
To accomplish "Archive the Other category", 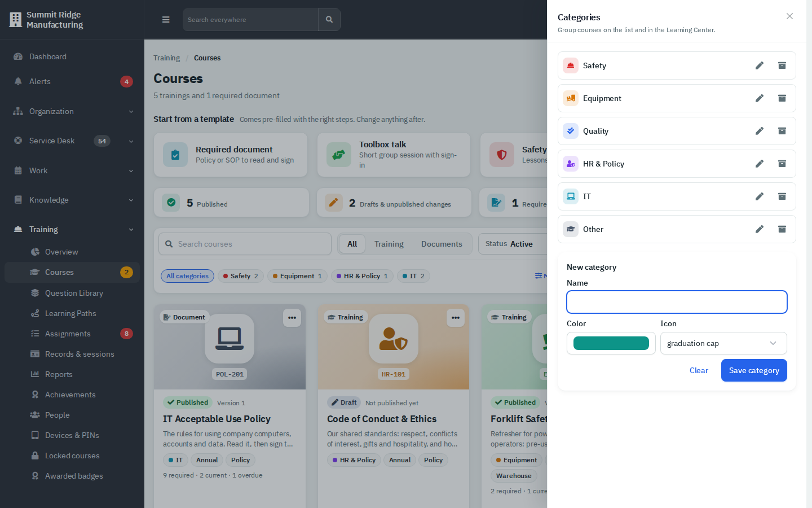I will click(x=782, y=229).
